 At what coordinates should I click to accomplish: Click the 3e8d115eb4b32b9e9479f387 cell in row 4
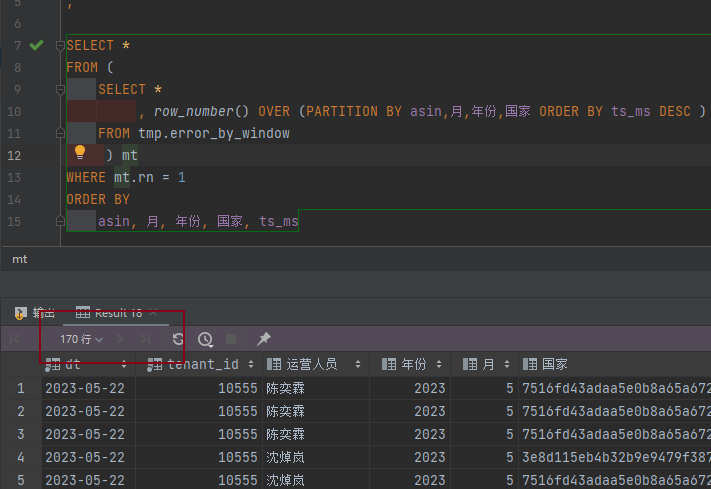tap(615, 457)
